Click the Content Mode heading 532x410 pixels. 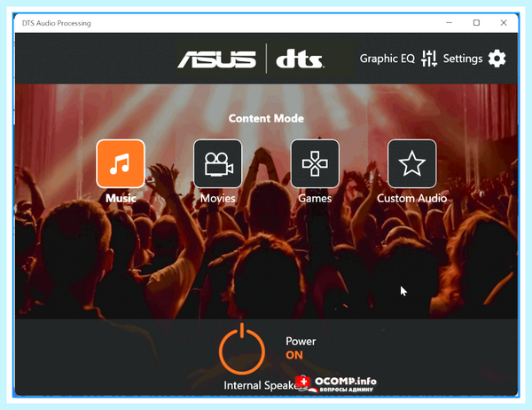click(x=266, y=118)
